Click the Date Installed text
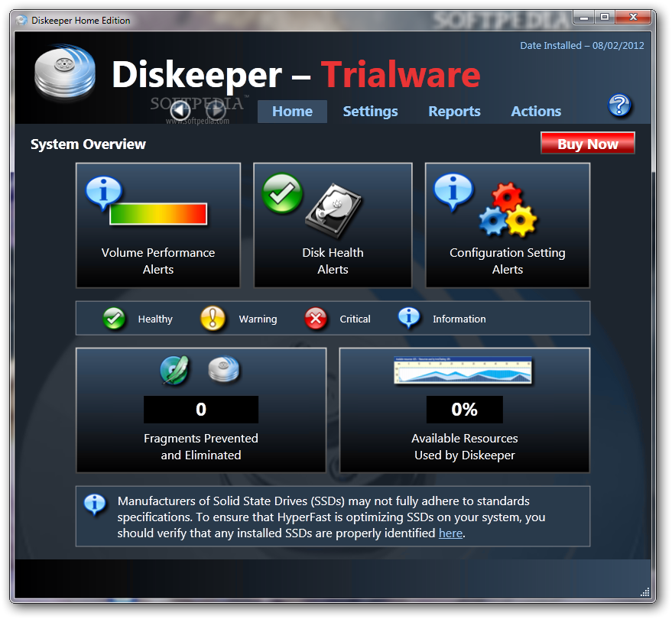Image resolution: width=672 pixels, height=619 pixels. pyautogui.click(x=582, y=45)
